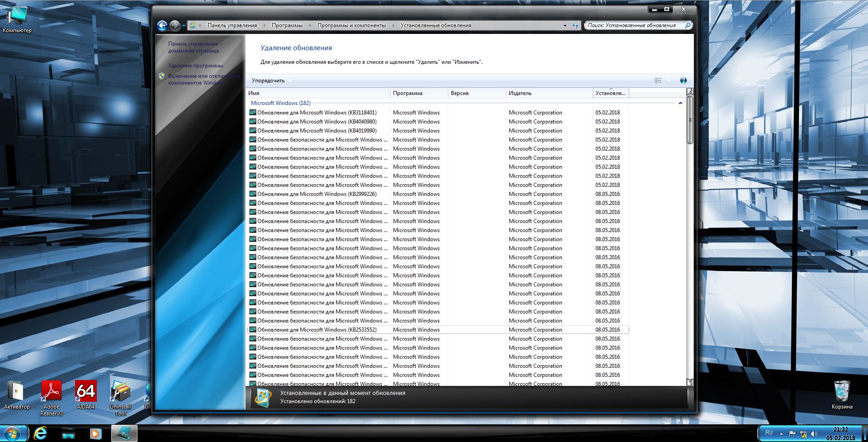The width and height of the screenshot is (868, 442).
Task: Click the Control Panel icon in the address bar
Action: pos(192,25)
